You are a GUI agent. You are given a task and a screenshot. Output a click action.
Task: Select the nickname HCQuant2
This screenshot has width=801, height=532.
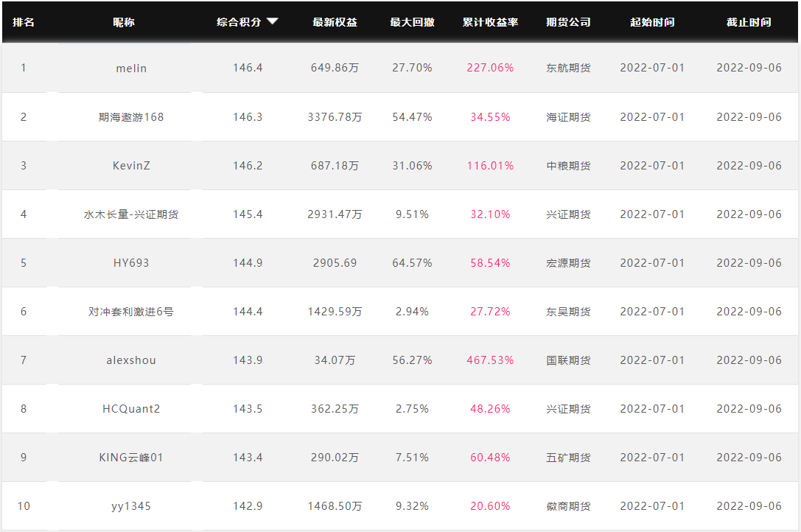point(131,408)
